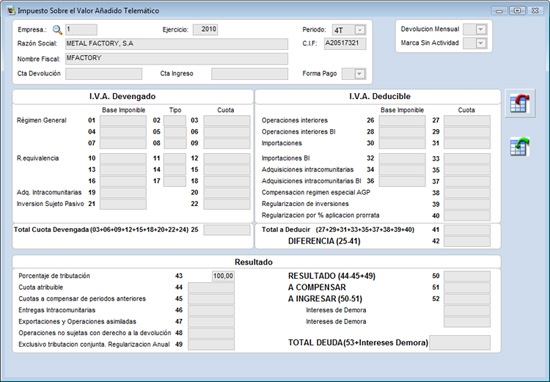Click box 21 Inversion Sujeto Pasivo base
Viewport: 550px width, 382px height.
click(123, 204)
